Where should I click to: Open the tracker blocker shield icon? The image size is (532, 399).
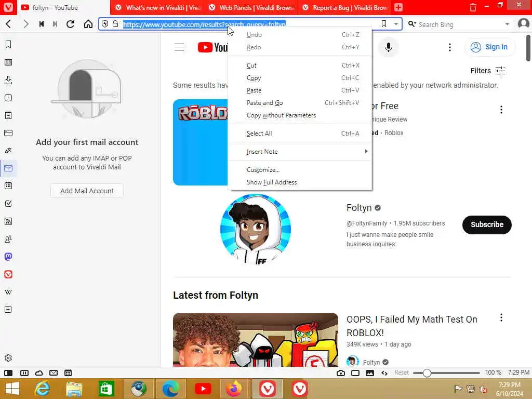(105, 24)
